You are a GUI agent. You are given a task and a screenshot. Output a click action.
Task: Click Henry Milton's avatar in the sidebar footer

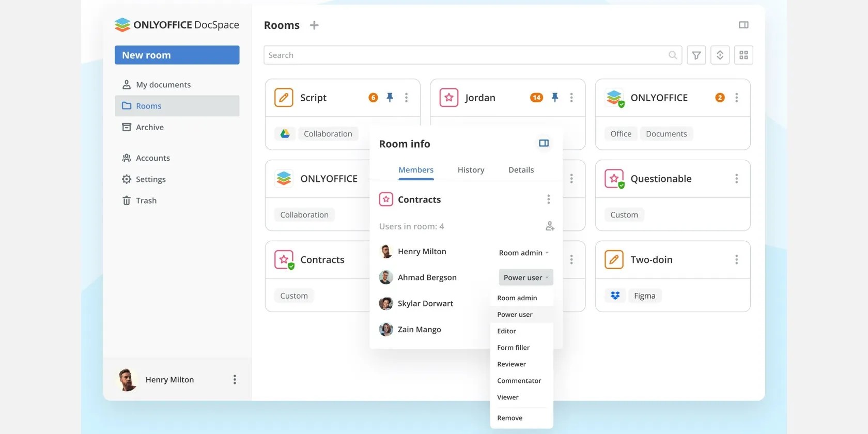[127, 380]
